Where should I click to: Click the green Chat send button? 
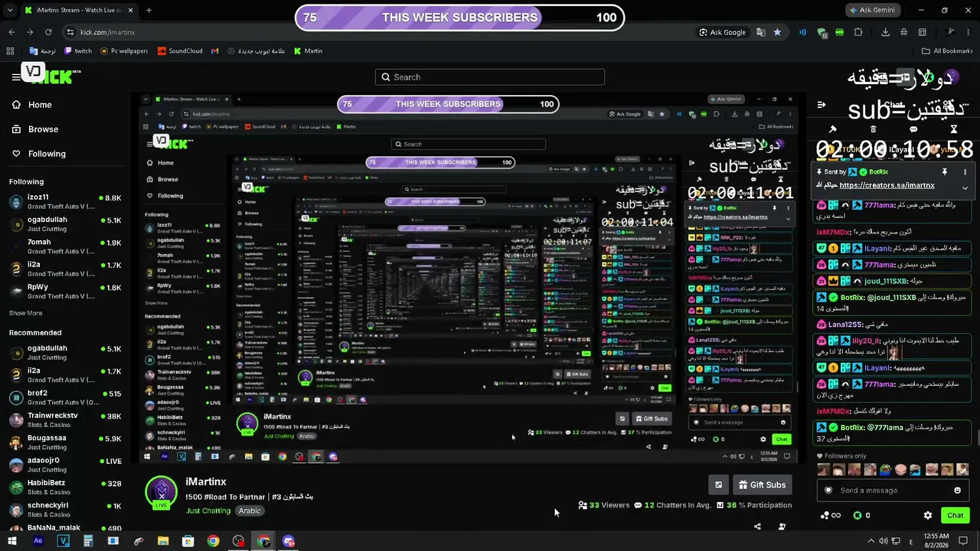955,516
